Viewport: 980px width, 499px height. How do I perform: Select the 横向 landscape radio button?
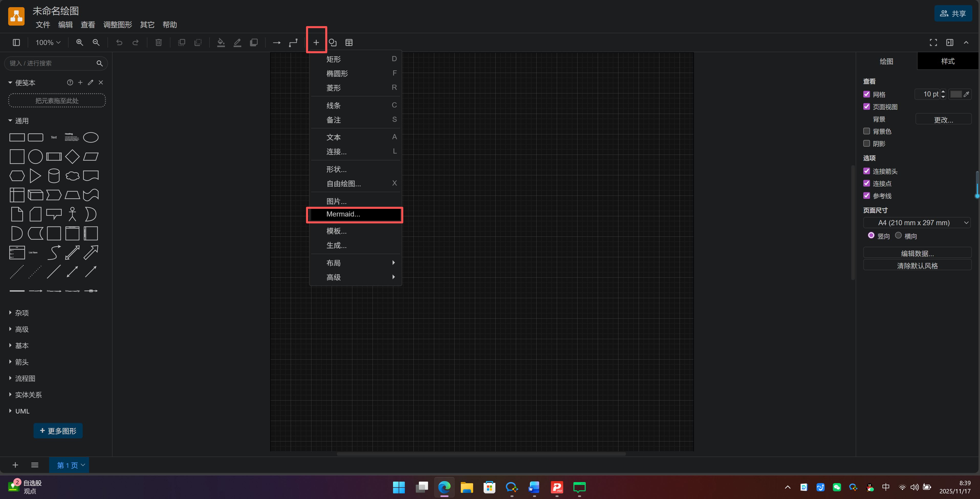click(x=898, y=235)
